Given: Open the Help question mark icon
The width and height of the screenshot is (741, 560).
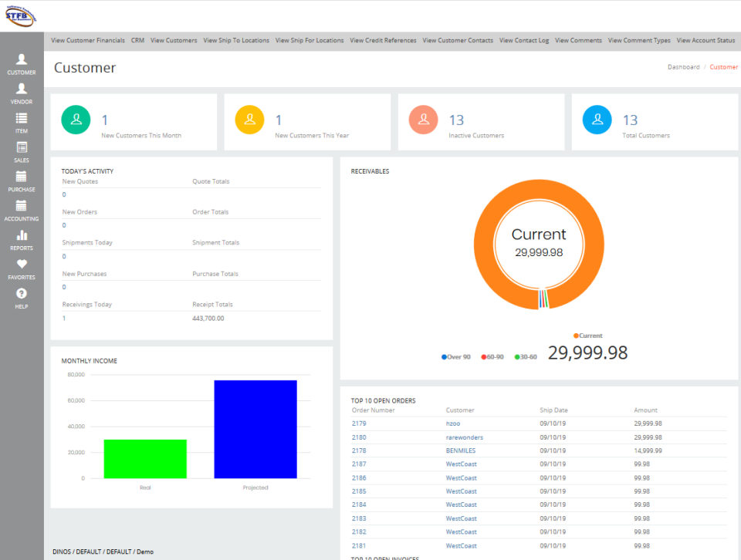Looking at the screenshot, I should tap(22, 293).
